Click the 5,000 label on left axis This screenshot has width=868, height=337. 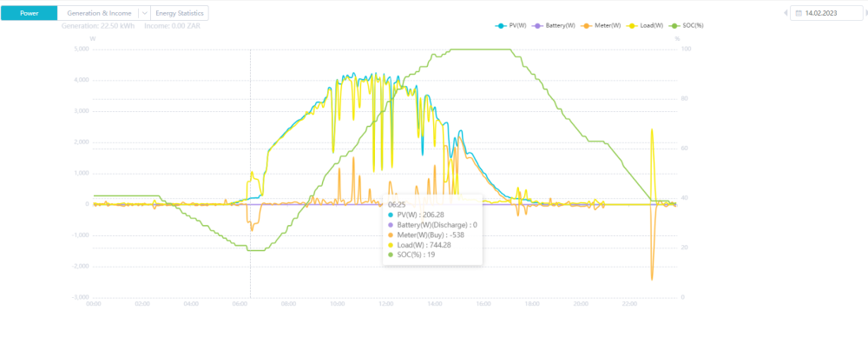click(x=82, y=50)
